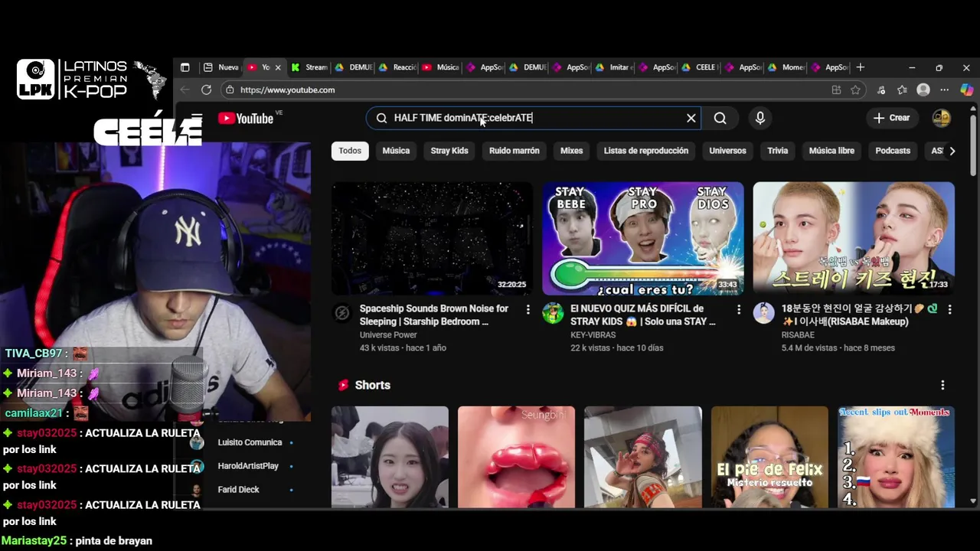The height and width of the screenshot is (551, 980).
Task: Select the Todos filter chip
Action: tap(350, 151)
